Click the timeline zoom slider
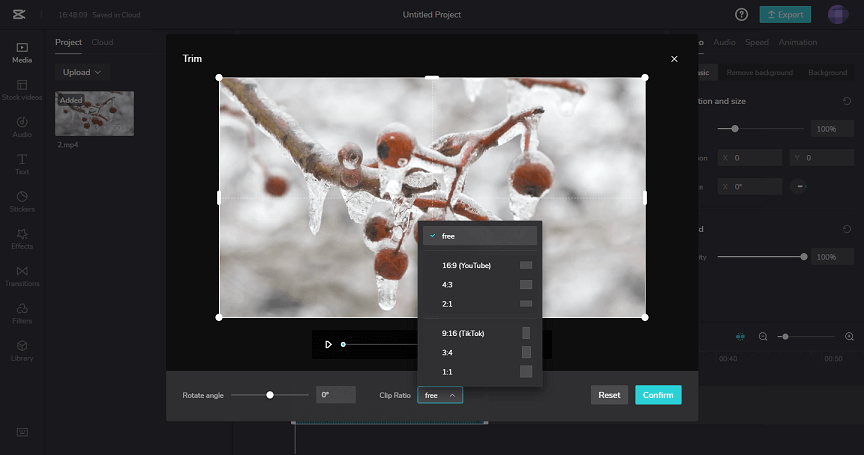 (x=806, y=336)
